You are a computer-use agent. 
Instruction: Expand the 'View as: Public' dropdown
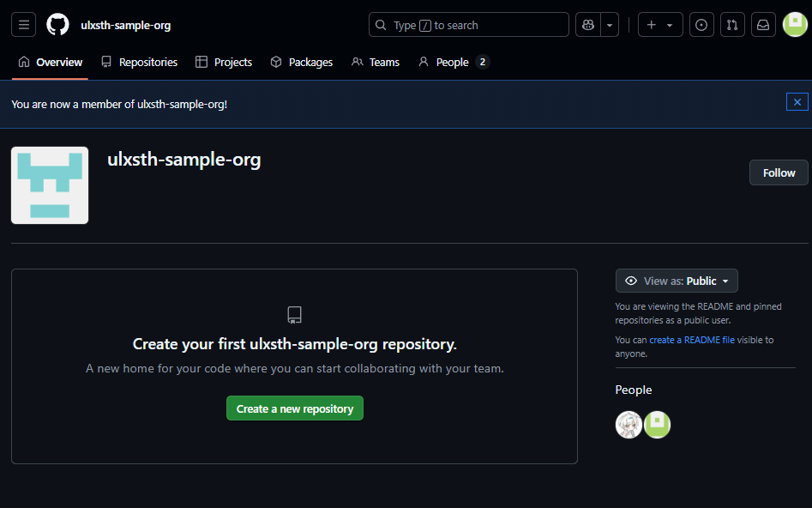[677, 281]
